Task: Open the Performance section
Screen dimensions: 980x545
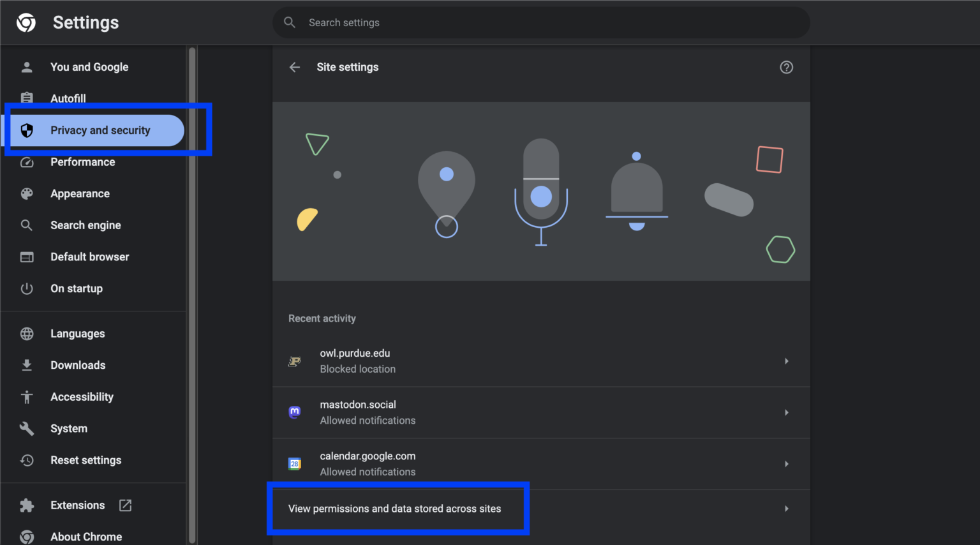Action: tap(93, 162)
